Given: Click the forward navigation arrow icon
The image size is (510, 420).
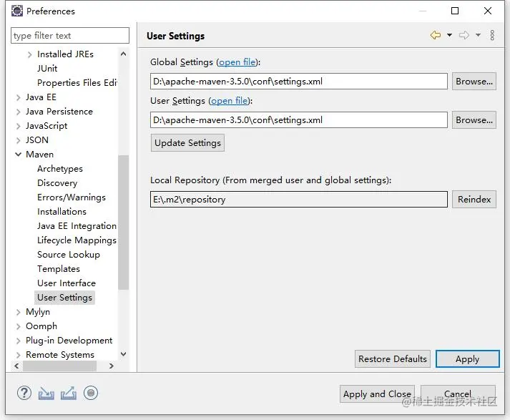Looking at the screenshot, I should (464, 35).
